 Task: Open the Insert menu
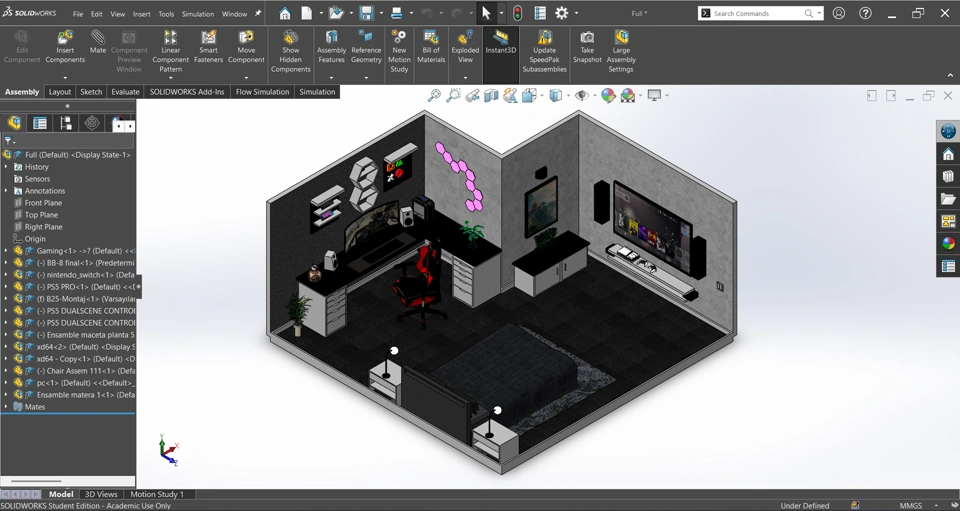click(x=141, y=13)
